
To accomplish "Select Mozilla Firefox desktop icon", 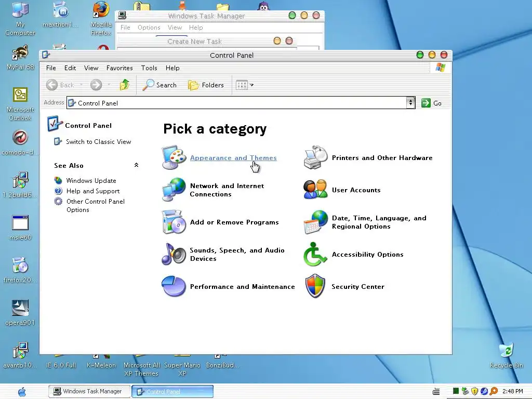I will [101, 18].
